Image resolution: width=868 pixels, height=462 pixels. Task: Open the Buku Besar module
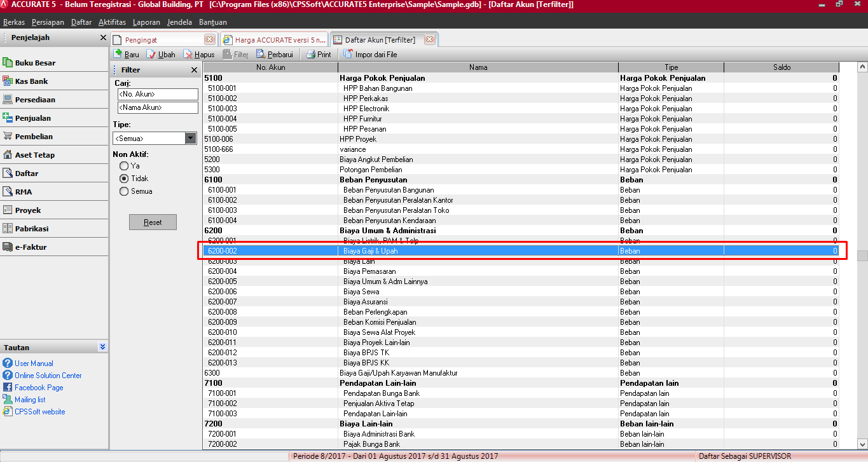click(35, 63)
